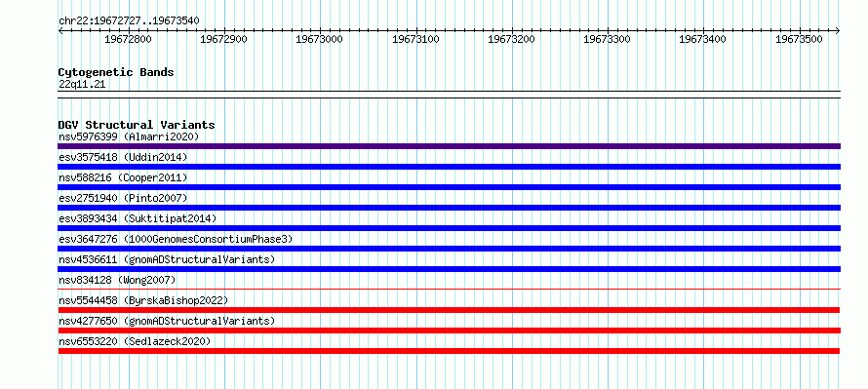Select the blue esv2751940 Pinto2007 bar
868x389 pixels.
pos(449,208)
